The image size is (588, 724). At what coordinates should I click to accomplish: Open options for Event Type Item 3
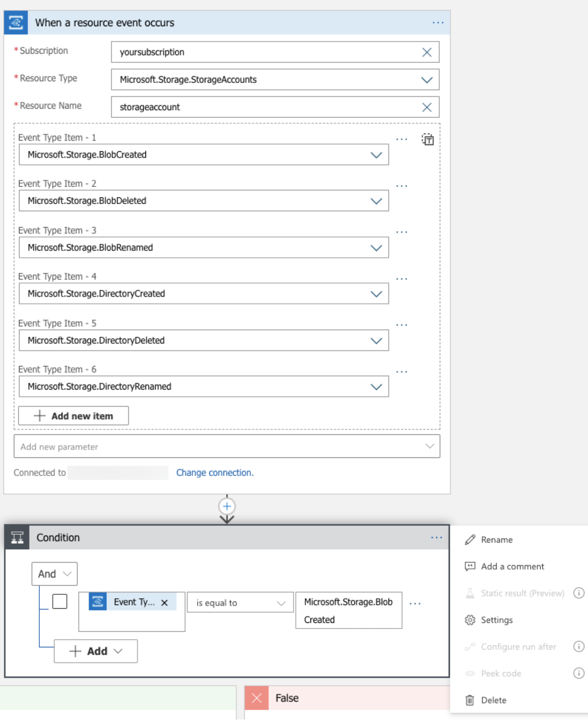(401, 232)
